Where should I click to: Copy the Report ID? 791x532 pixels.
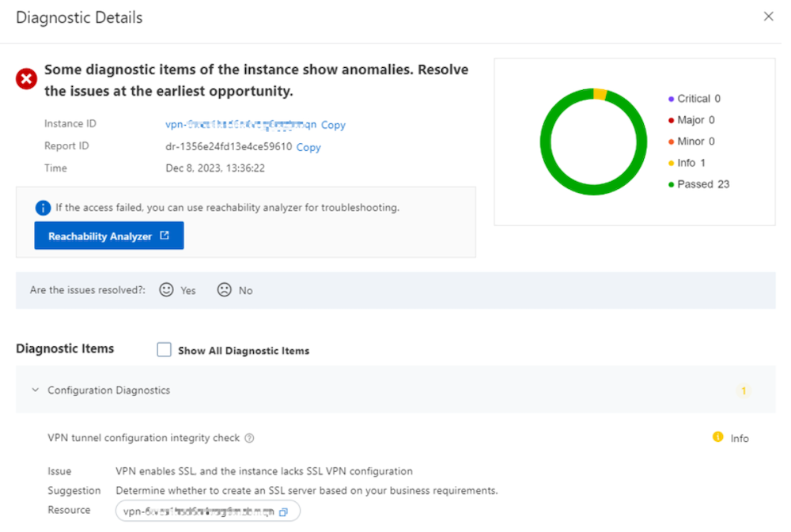tap(308, 147)
